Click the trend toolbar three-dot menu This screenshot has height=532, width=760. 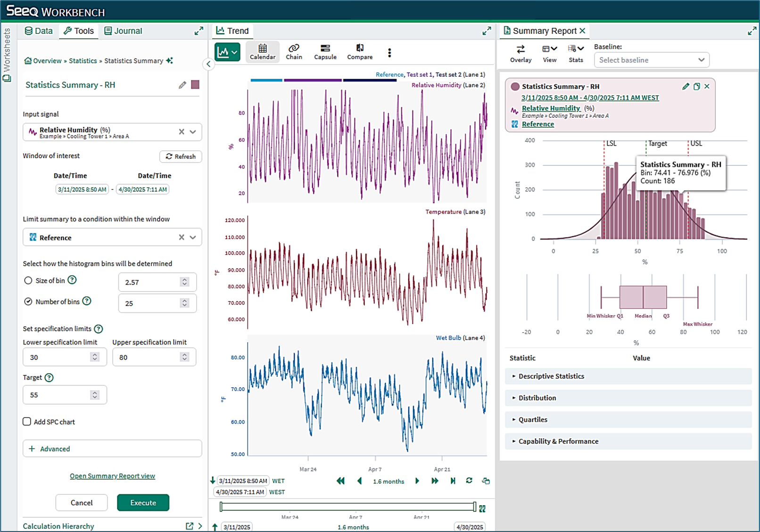(389, 53)
